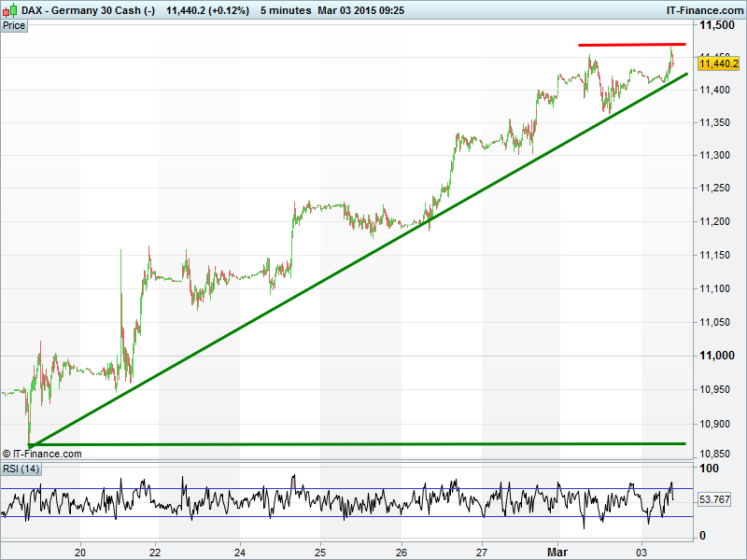The height and width of the screenshot is (560, 747).
Task: Click the Price panel label
Action: pyautogui.click(x=14, y=25)
